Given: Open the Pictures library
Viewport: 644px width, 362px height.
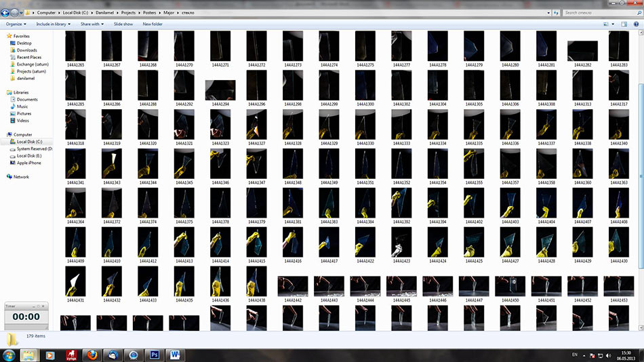Looking at the screenshot, I should [x=24, y=114].
